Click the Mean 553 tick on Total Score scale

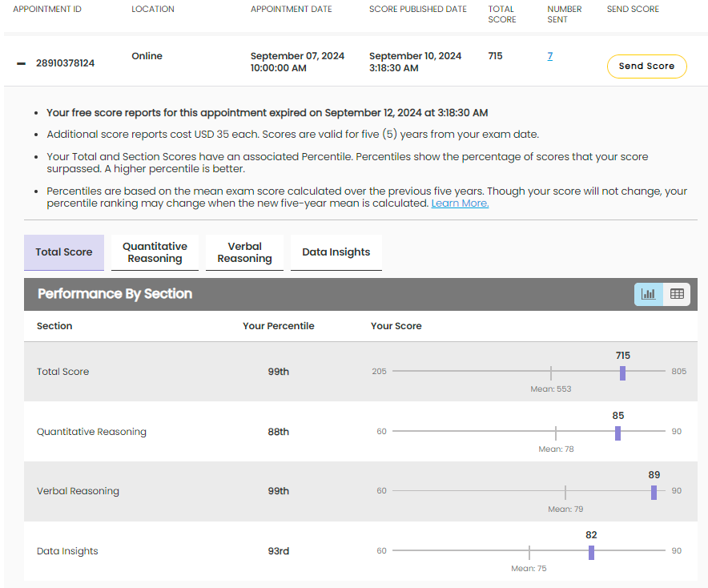[x=550, y=372]
